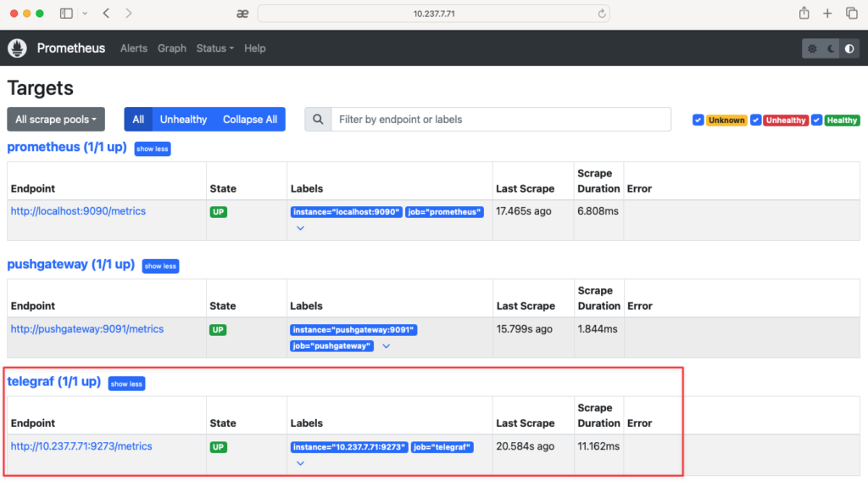Select the Unhealthy filter button

[183, 119]
